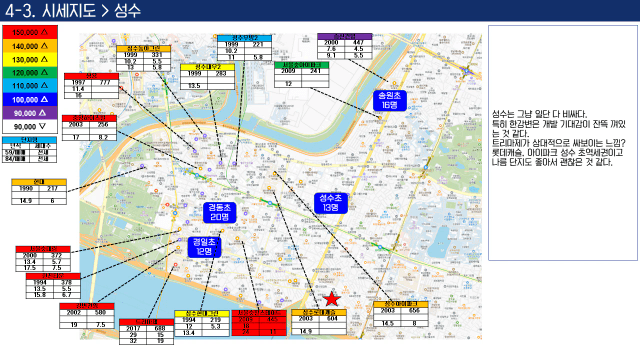Click the white 90,000 down-triangle legend entry
The width and height of the screenshot is (640, 360).
(x=30, y=127)
